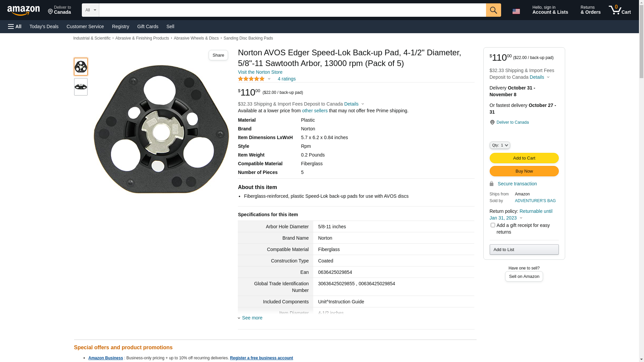Click the Buy Now button

pyautogui.click(x=524, y=171)
